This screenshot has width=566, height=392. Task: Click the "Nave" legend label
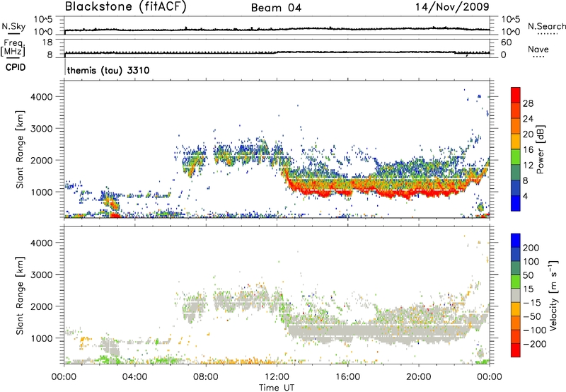[538, 49]
